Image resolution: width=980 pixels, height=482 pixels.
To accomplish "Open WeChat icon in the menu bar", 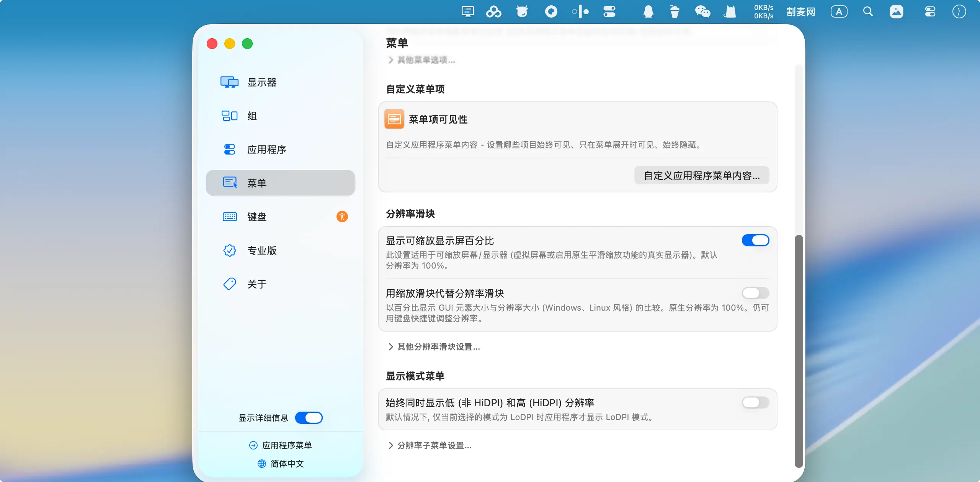I will [702, 11].
